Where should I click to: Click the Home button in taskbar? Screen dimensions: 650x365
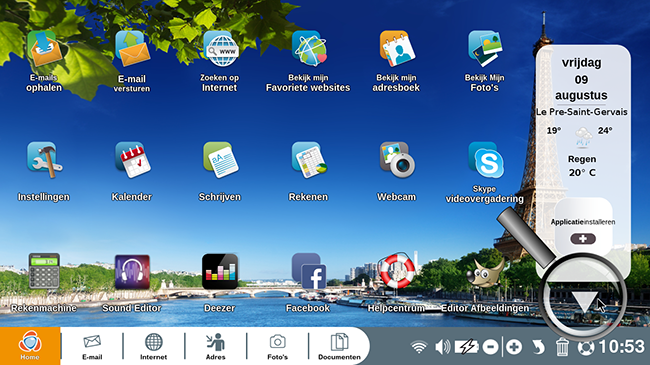coord(30,346)
